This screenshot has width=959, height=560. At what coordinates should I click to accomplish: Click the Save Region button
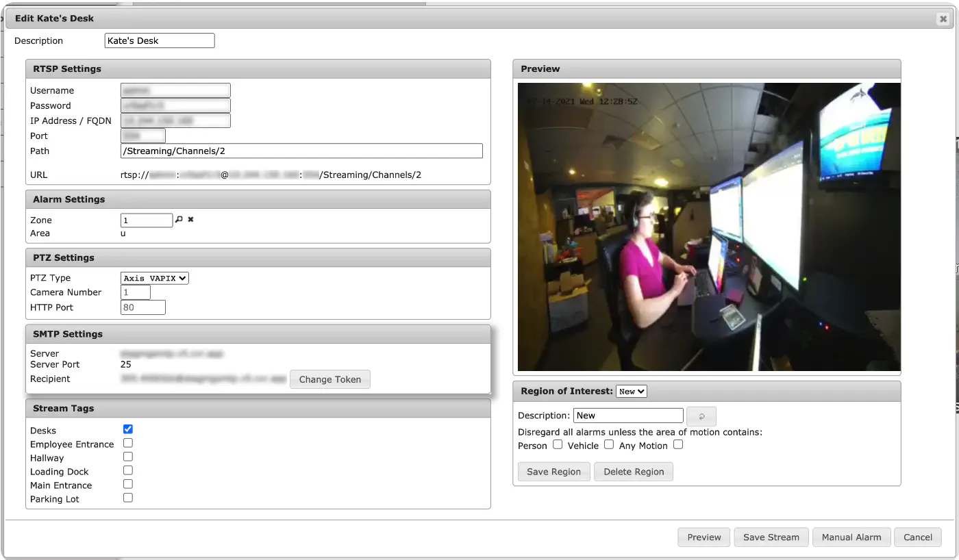pyautogui.click(x=554, y=472)
